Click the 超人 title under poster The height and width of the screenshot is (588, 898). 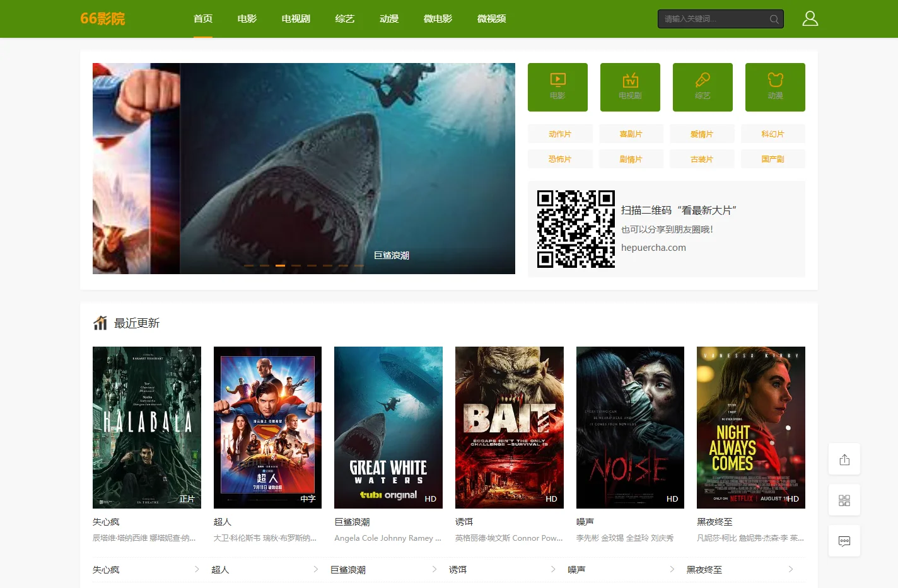click(223, 522)
